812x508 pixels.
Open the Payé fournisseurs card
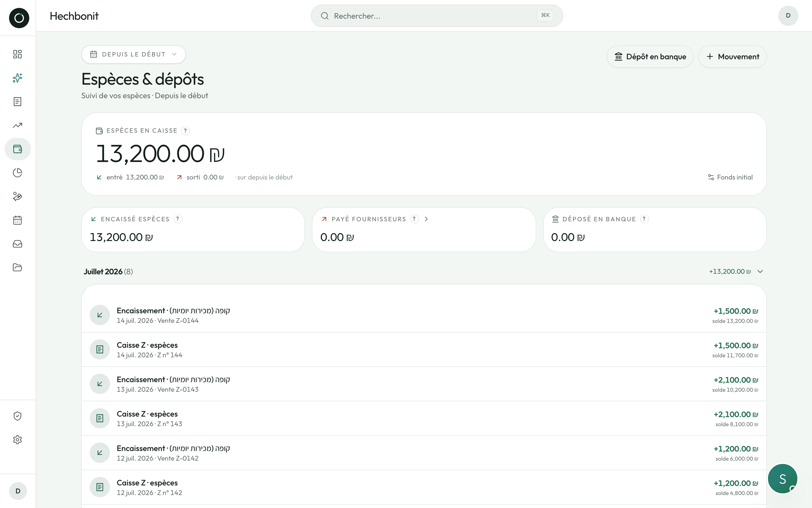424,230
